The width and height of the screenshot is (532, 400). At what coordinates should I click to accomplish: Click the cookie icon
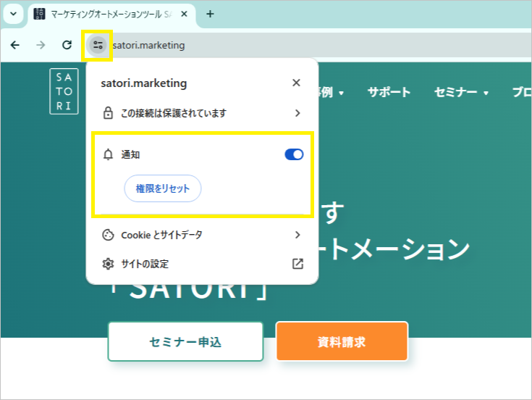108,235
